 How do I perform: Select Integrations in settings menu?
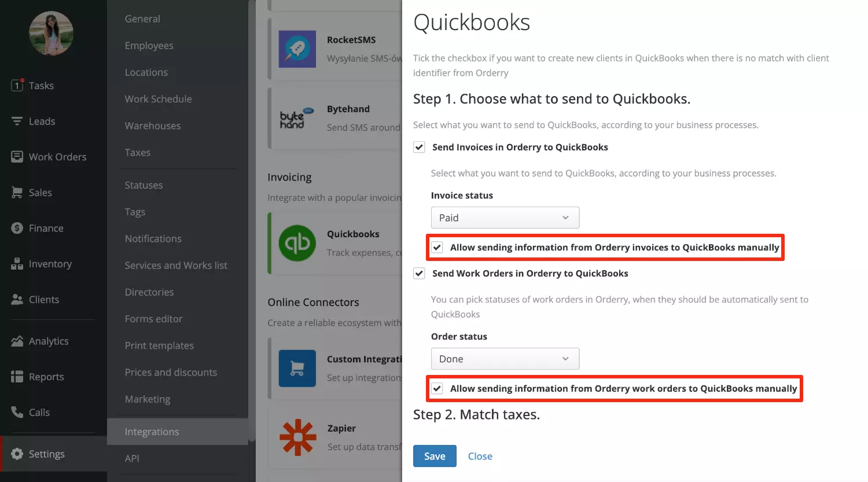[x=178, y=432]
